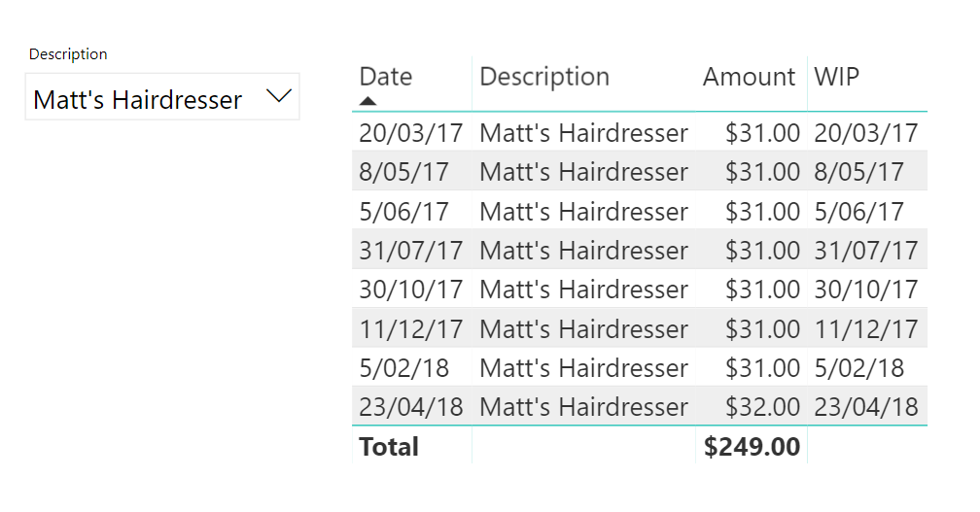The height and width of the screenshot is (512, 980).
Task: Click the WIP column header
Action: click(x=837, y=77)
